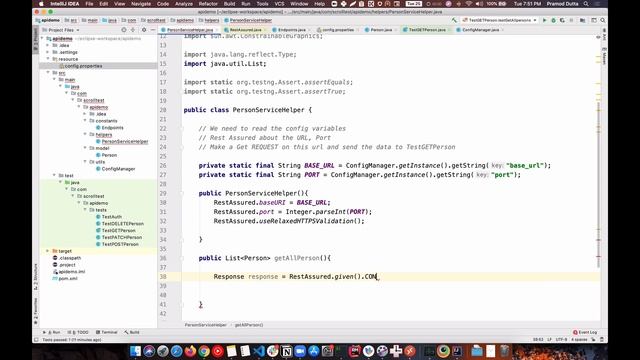Hide the Project panel with the minus icon
This screenshot has height=360, width=640.
click(153, 30)
